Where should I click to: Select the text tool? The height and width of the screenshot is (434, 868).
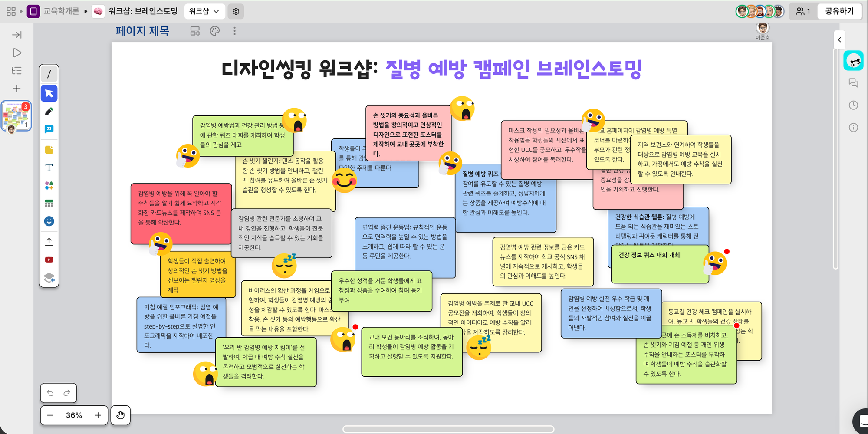[49, 168]
